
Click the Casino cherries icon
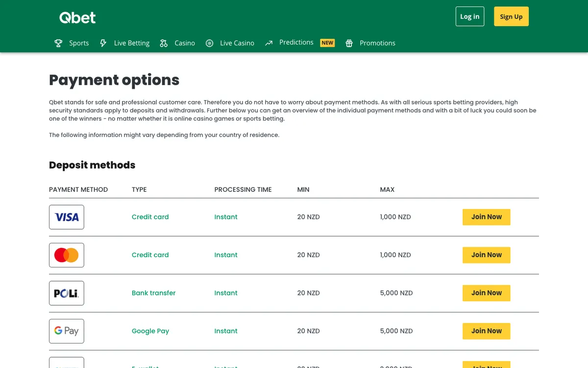[x=164, y=43]
